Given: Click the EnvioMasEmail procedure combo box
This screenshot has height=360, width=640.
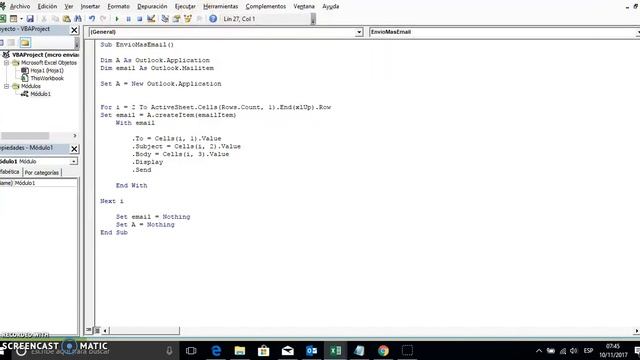Looking at the screenshot, I should tap(504, 32).
